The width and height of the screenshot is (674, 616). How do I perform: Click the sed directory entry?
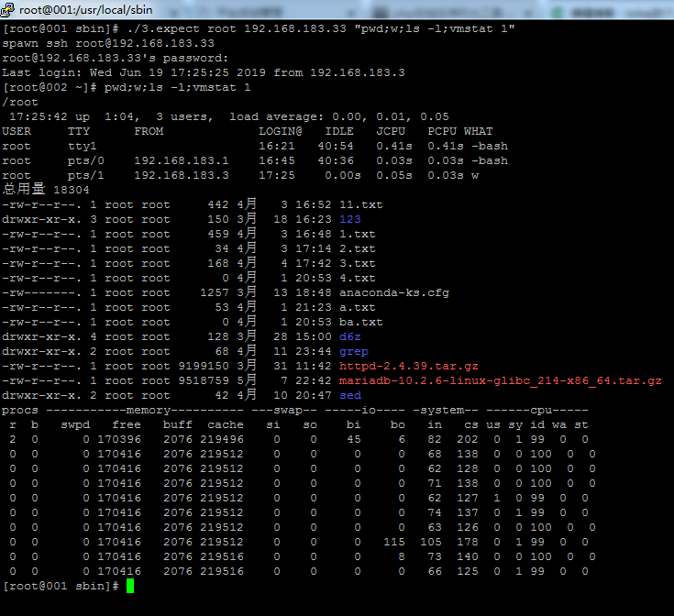tap(350, 395)
